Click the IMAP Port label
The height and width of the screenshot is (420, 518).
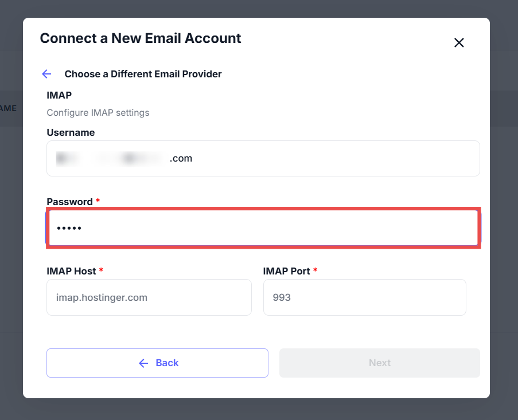(286, 271)
